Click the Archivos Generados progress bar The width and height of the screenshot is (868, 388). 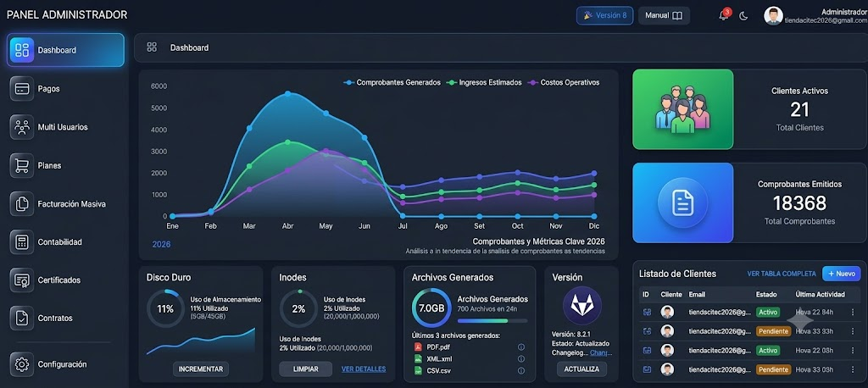[492, 320]
